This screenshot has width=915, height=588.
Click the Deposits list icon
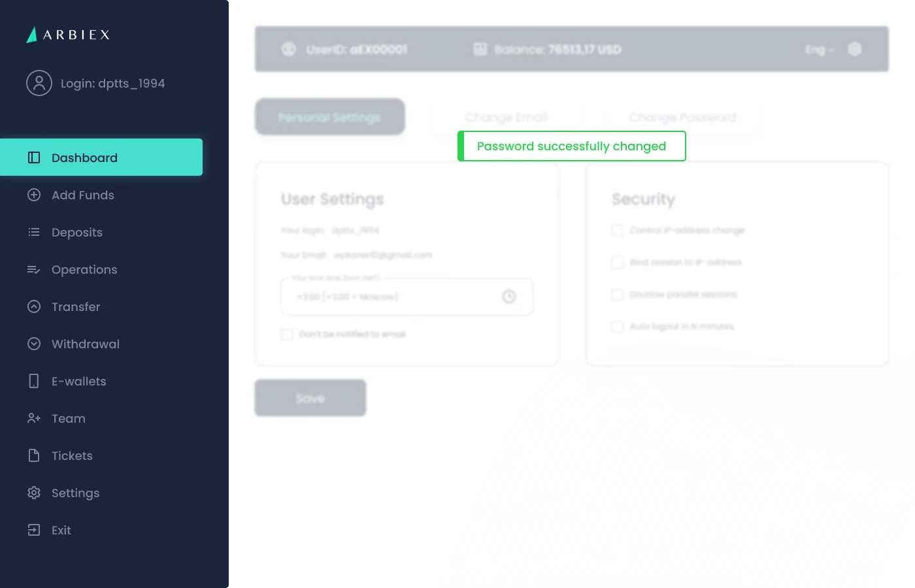coord(34,232)
